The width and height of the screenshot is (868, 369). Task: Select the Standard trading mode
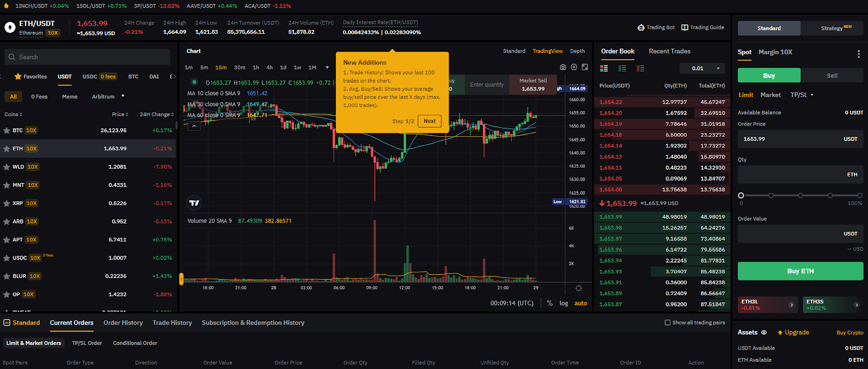[x=769, y=28]
